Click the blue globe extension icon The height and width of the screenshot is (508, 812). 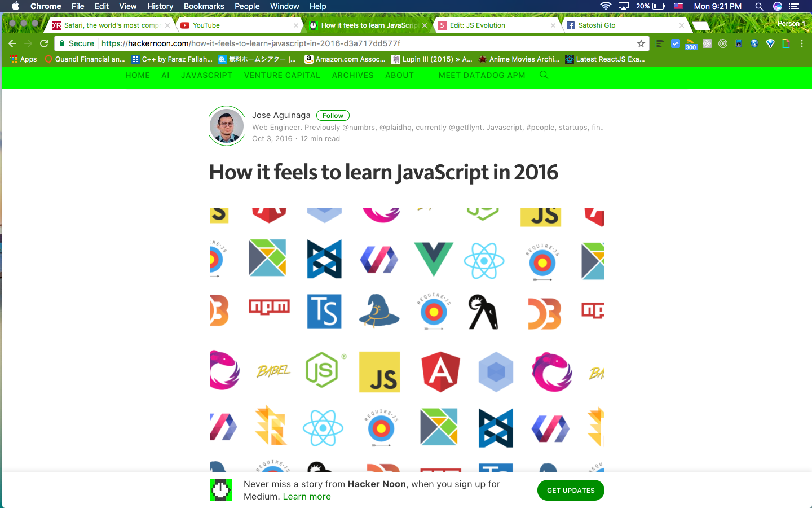click(754, 43)
